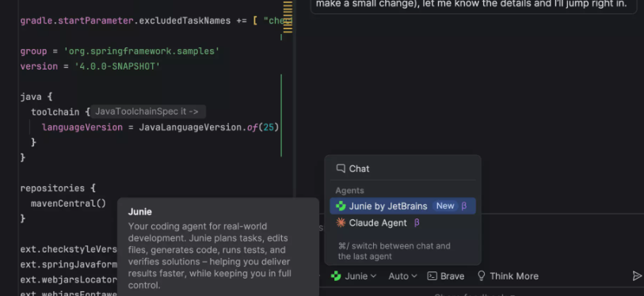Click the gradle.startParameter.excludedTaskNames line
This screenshot has width=644, height=296.
click(x=156, y=21)
